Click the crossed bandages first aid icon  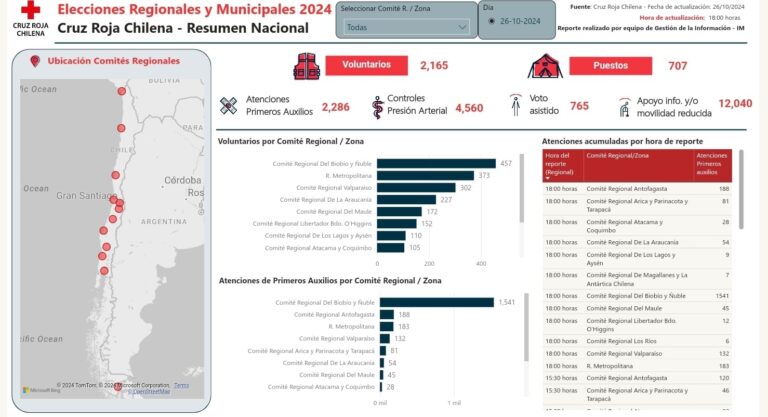228,105
